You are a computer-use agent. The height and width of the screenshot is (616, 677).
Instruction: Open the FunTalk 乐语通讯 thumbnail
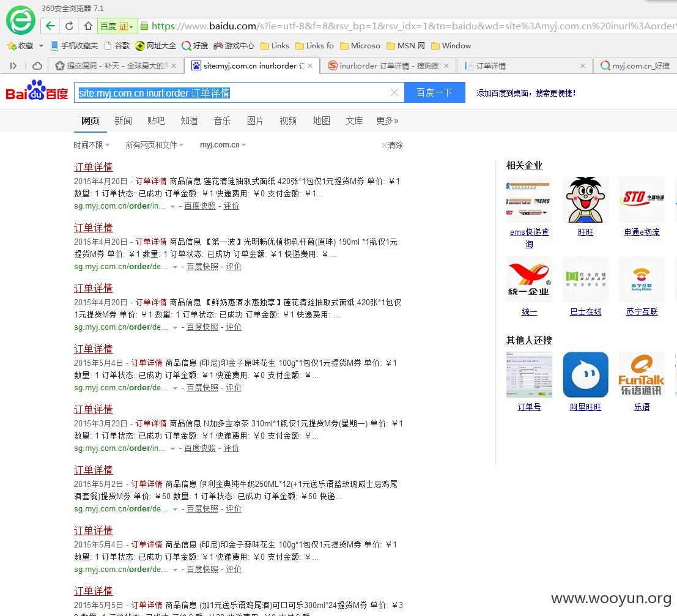pyautogui.click(x=642, y=374)
